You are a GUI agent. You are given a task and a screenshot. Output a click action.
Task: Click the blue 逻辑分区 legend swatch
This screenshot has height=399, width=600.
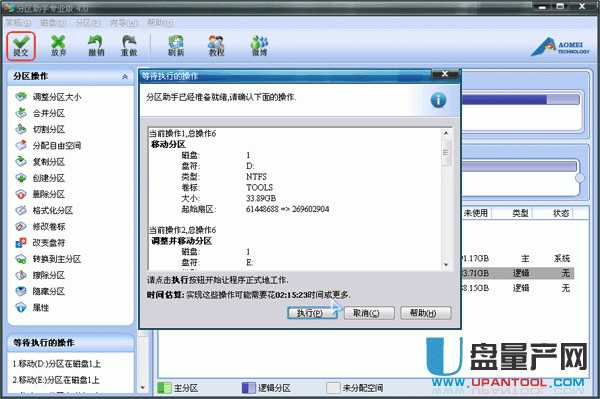pyautogui.click(x=248, y=388)
